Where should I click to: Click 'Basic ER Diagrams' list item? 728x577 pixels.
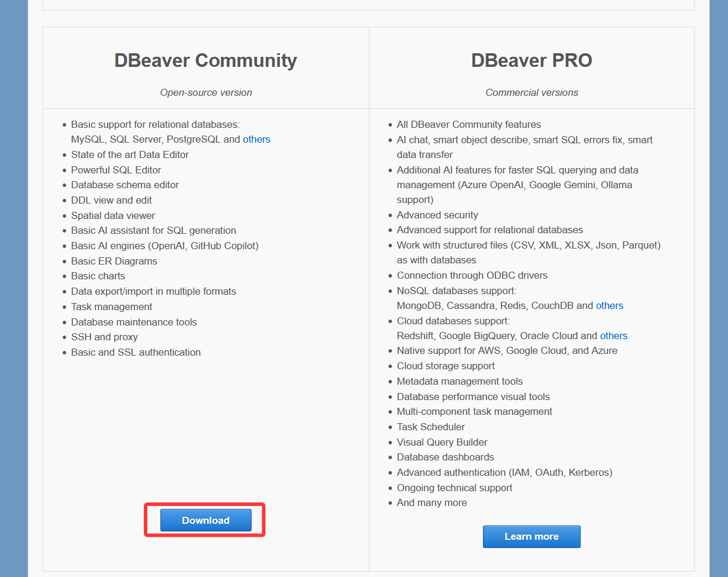point(114,261)
